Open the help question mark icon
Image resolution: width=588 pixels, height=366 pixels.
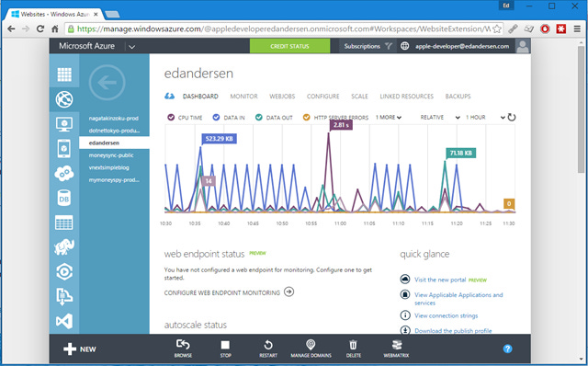pyautogui.click(x=507, y=349)
